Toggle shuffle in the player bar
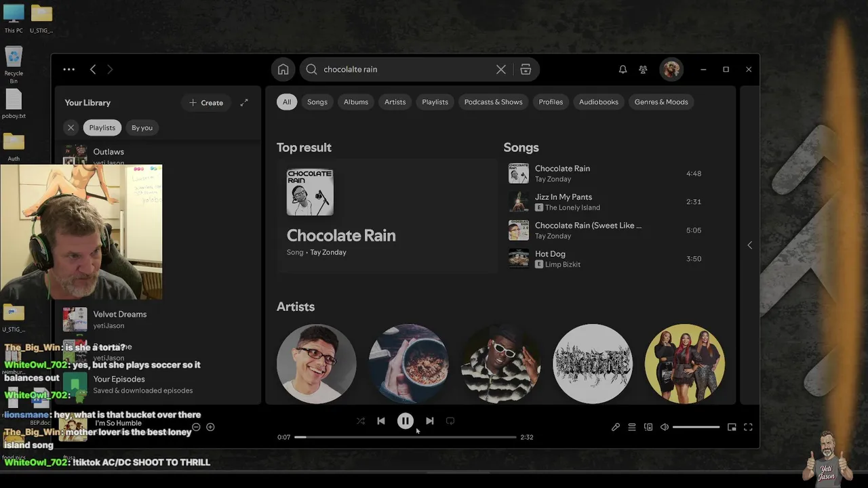The image size is (868, 488). click(361, 421)
